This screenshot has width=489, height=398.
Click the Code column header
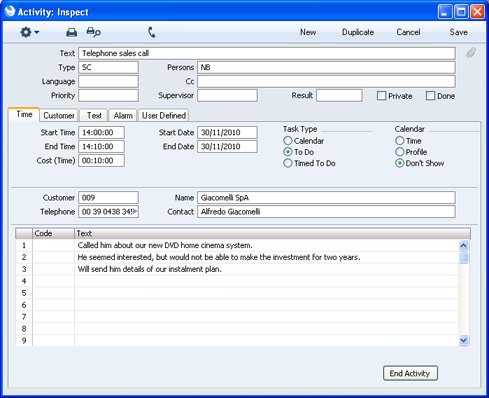coord(53,233)
